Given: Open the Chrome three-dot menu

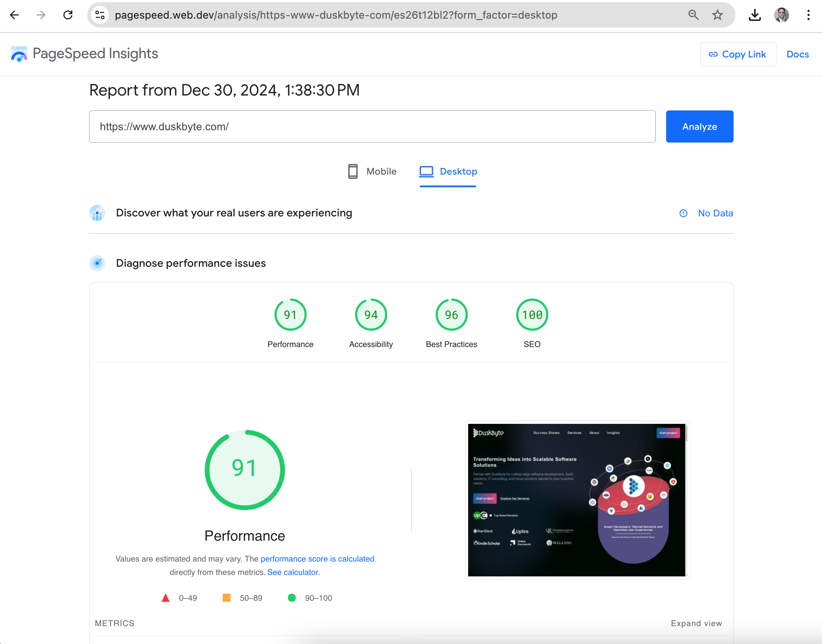Looking at the screenshot, I should pyautogui.click(x=808, y=15).
